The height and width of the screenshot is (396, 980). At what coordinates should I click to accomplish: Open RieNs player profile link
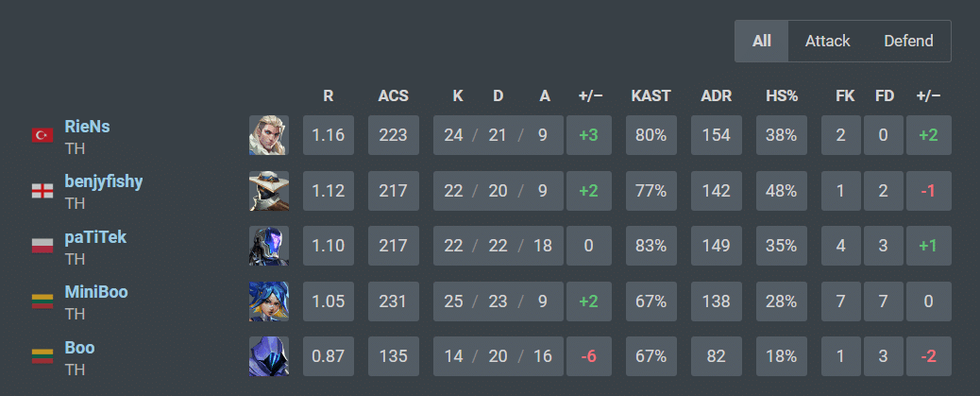point(87,126)
